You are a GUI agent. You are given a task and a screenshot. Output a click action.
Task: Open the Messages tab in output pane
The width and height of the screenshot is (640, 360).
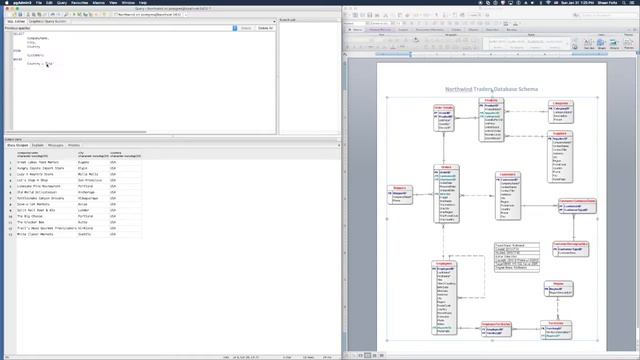pyautogui.click(x=56, y=145)
